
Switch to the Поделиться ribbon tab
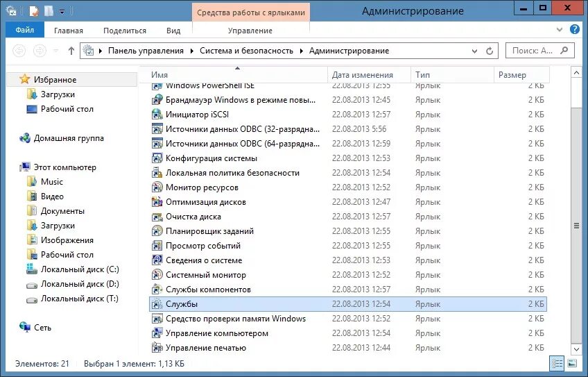click(125, 31)
